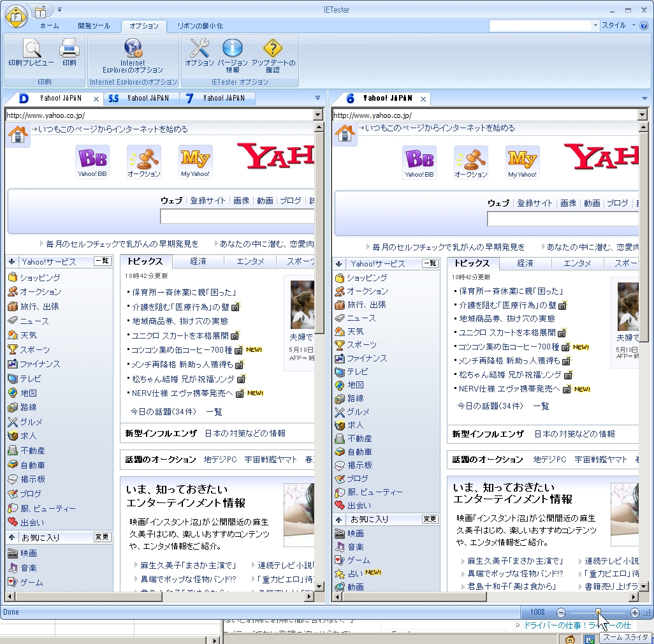Click the zoom slider thumb in status bar
Viewport: 654px width, 644px height.
(598, 612)
